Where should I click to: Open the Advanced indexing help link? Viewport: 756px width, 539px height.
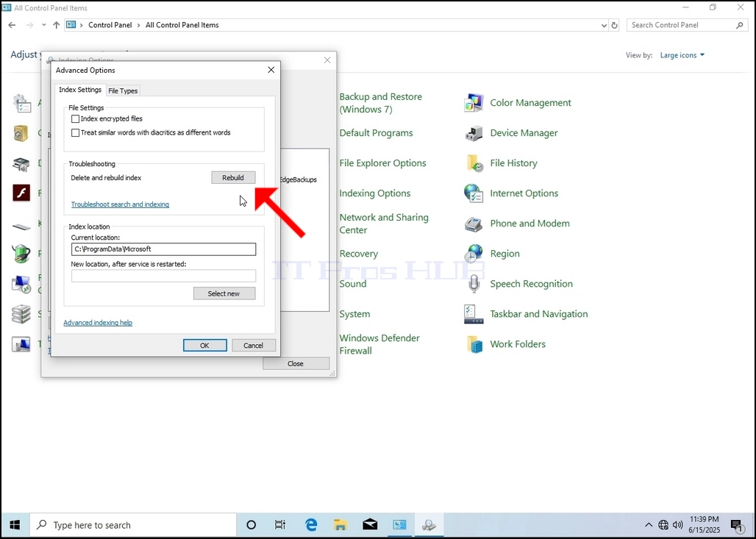[98, 323]
